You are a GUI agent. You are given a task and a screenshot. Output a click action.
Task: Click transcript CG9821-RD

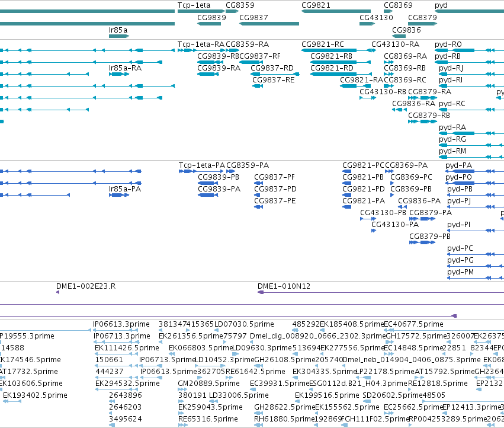(x=332, y=68)
